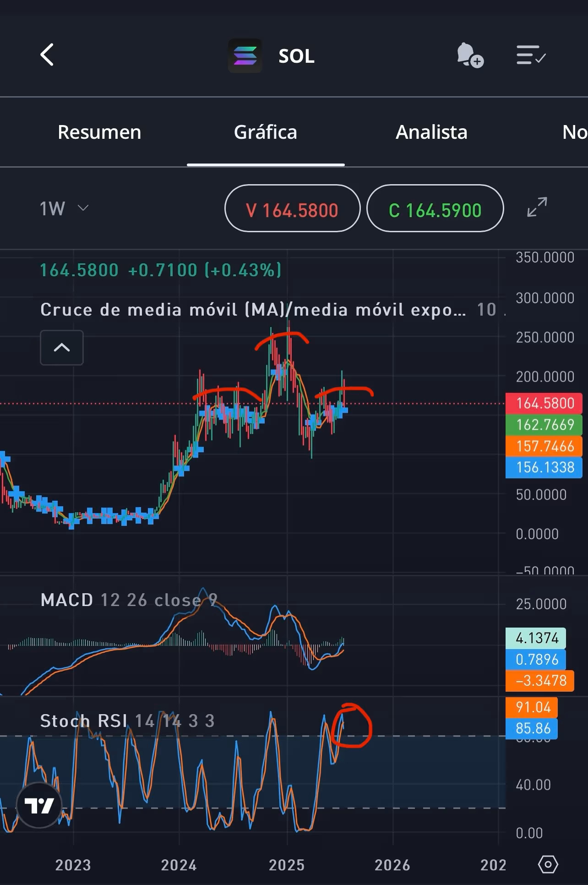Tap the price change +0.7100 (+0.43%) text

(x=205, y=270)
